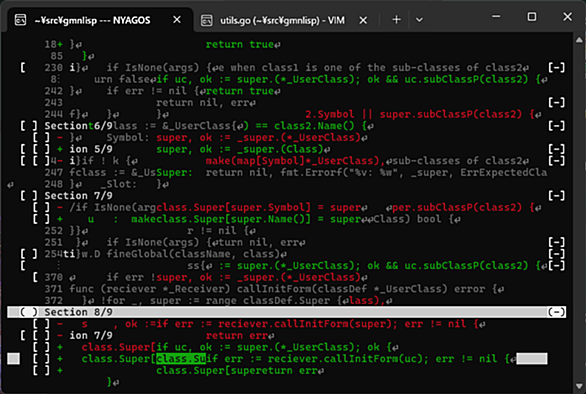Collapse Section 6/9 using the [-] marker
The image size is (586, 394).
pyautogui.click(x=556, y=126)
